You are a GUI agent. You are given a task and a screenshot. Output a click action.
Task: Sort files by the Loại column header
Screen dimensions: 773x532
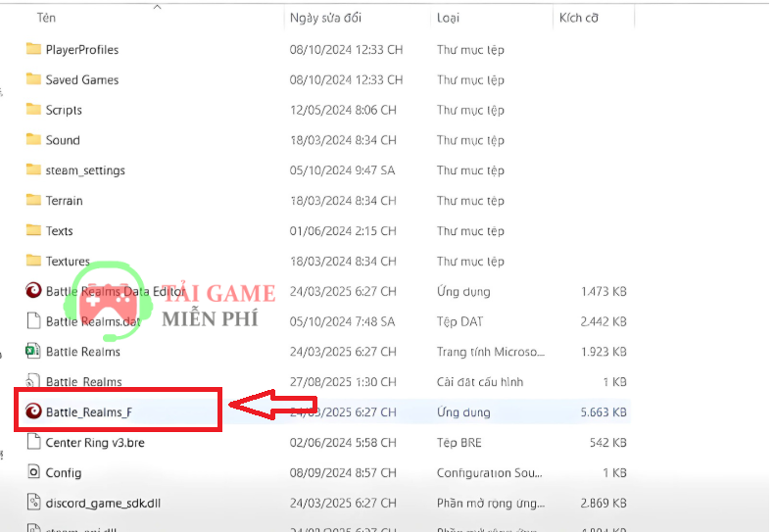448,19
